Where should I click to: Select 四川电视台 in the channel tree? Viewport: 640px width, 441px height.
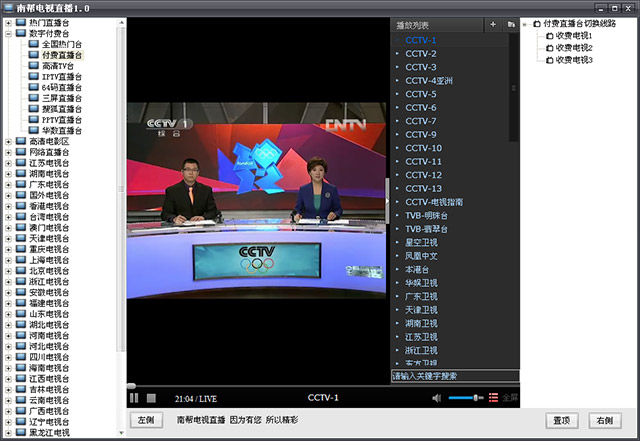(49, 357)
